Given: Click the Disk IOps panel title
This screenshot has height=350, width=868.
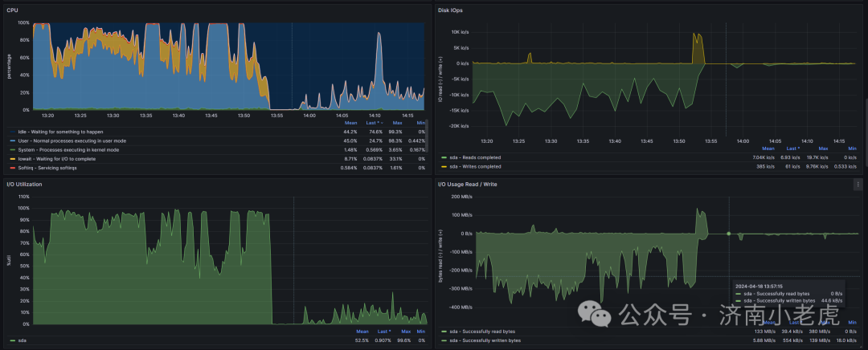Looking at the screenshot, I should (x=450, y=10).
